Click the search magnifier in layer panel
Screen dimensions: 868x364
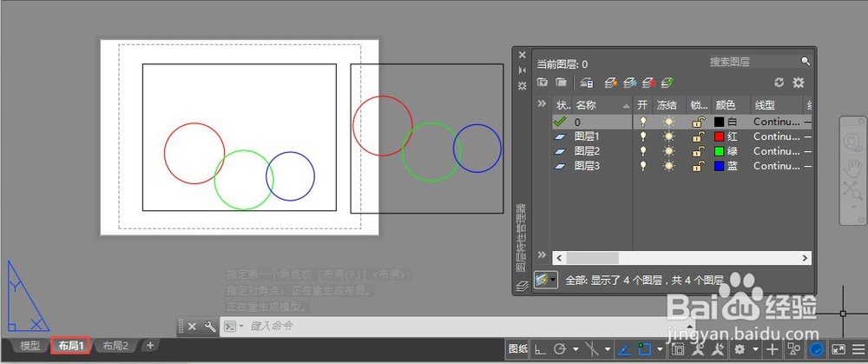pyautogui.click(x=806, y=62)
